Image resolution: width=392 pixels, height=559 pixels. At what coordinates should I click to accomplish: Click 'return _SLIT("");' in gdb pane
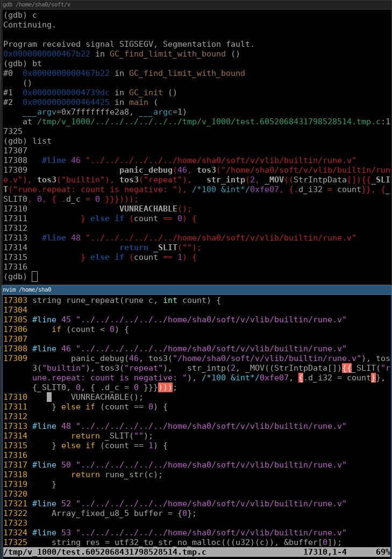(x=160, y=247)
